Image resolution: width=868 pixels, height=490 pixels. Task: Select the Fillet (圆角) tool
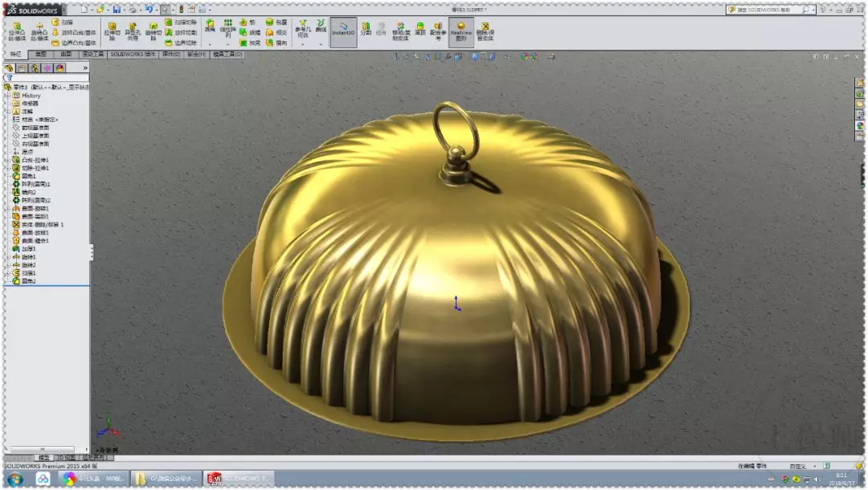(x=211, y=26)
